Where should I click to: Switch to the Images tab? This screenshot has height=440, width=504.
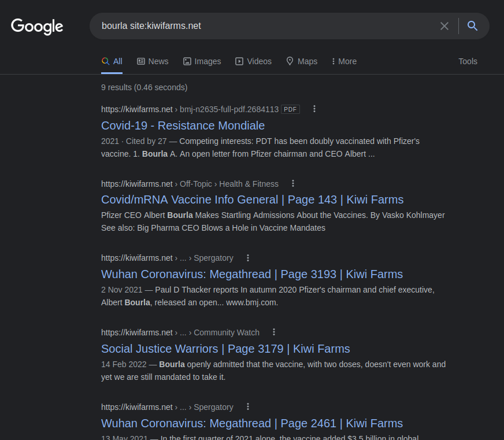202,61
